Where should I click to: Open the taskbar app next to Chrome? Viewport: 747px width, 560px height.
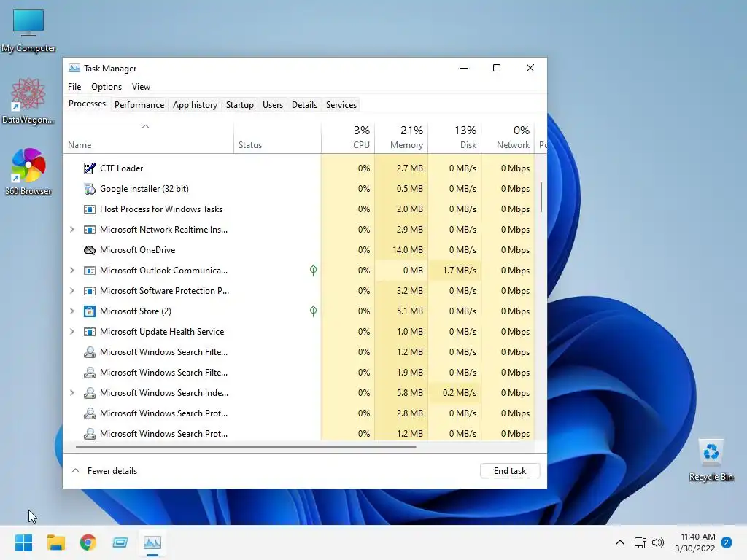tap(120, 542)
